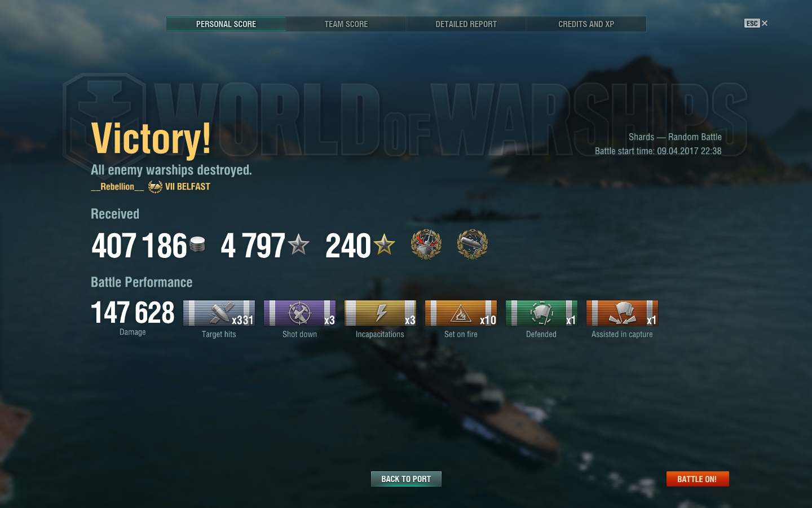Click the Shot down x3 ribbon
This screenshot has height=508, width=812.
pos(299,313)
